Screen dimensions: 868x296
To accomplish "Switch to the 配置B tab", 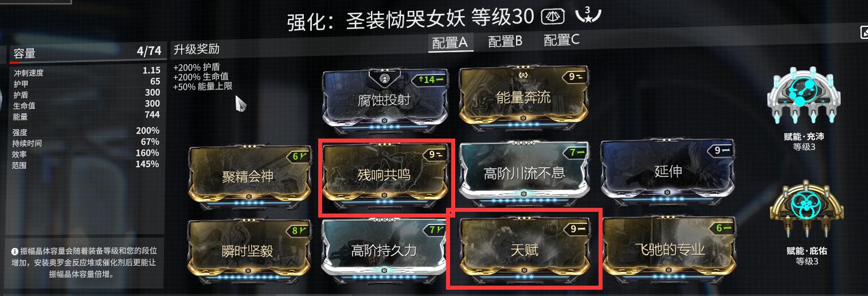I will coord(505,41).
